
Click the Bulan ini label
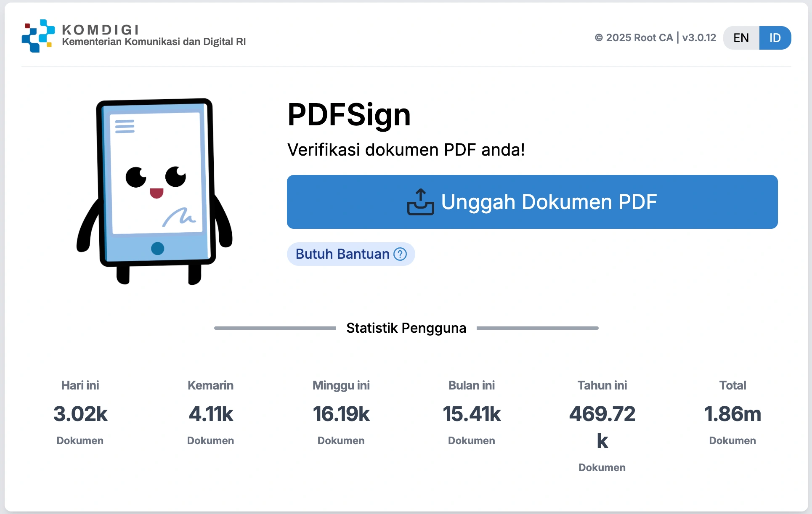[472, 385]
